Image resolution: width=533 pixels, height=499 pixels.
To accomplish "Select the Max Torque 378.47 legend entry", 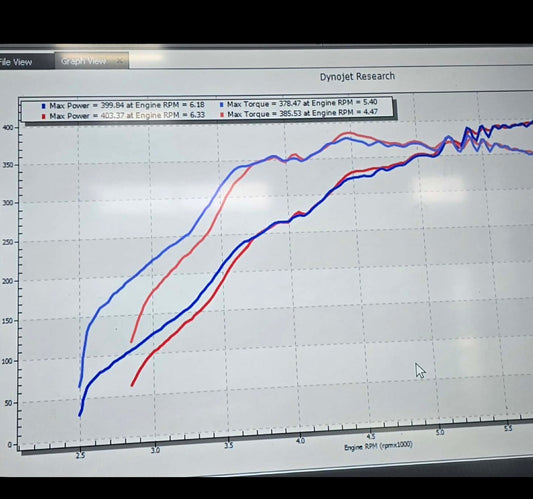I will [x=302, y=103].
